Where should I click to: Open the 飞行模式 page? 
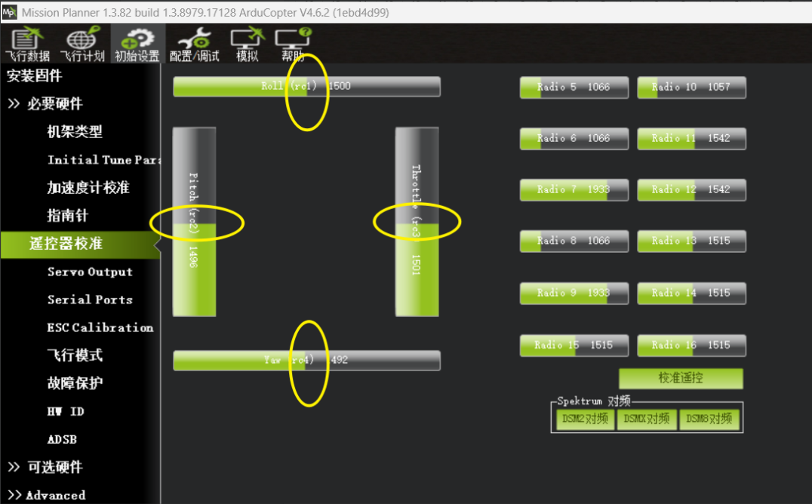[75, 355]
